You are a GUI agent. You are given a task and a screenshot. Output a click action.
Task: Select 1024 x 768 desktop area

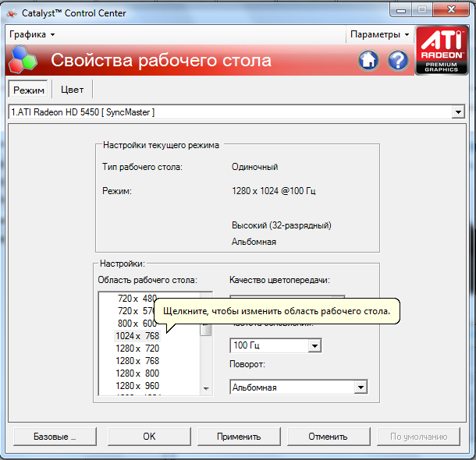point(137,336)
